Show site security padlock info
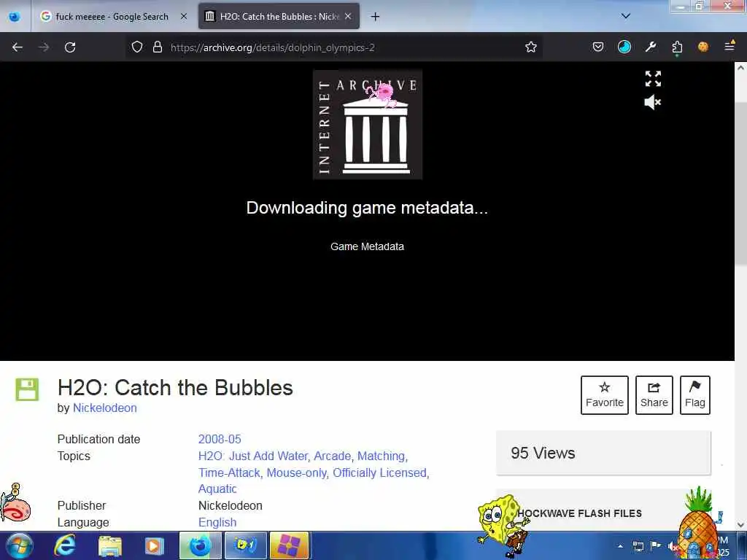This screenshot has height=560, width=747. [158, 47]
